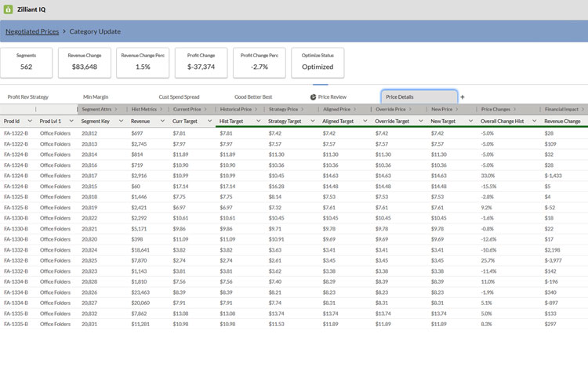Open the Strategy Target column dropdown arrow
The image size is (588, 392).
click(x=312, y=122)
